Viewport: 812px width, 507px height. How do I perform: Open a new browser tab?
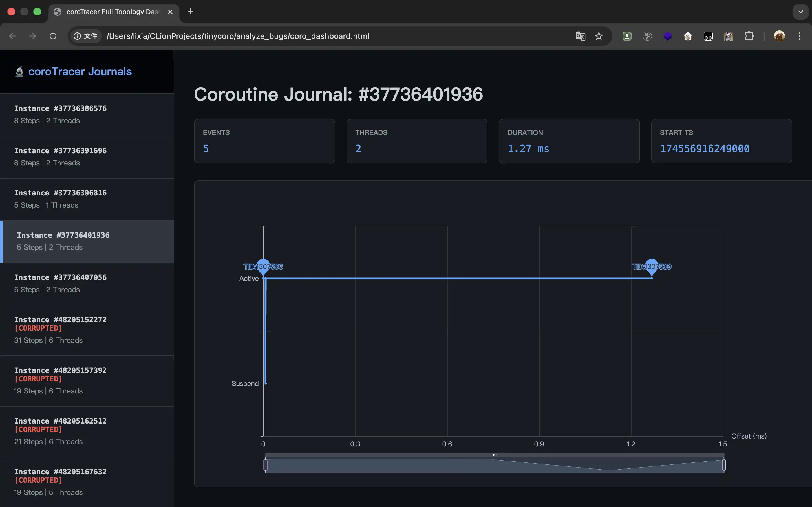[x=190, y=12]
